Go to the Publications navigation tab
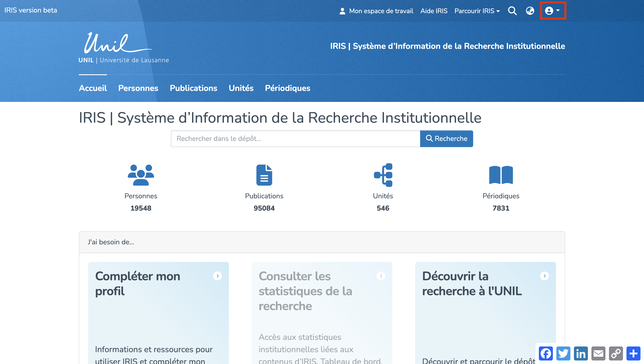This screenshot has height=364, width=644. 193,88
